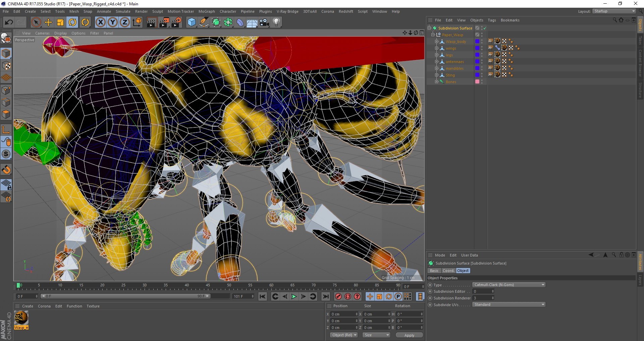Screen dimensions: 644x341
Task: Open viewport Cameras menu
Action: coord(42,33)
